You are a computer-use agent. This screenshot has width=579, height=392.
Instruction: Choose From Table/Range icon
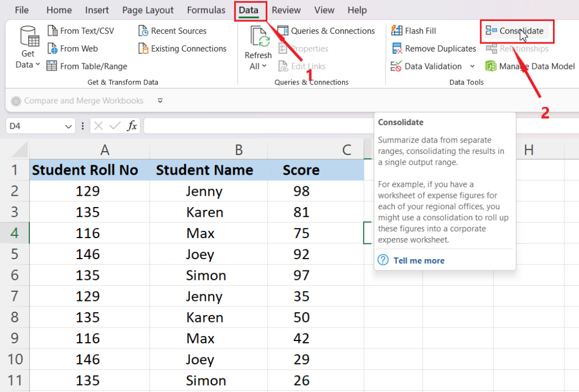53,66
